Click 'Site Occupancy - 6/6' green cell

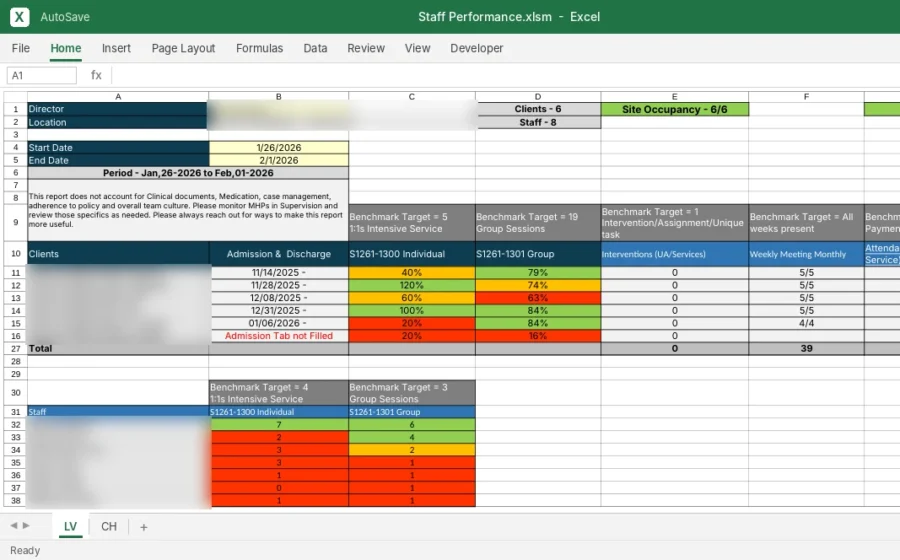pyautogui.click(x=674, y=109)
